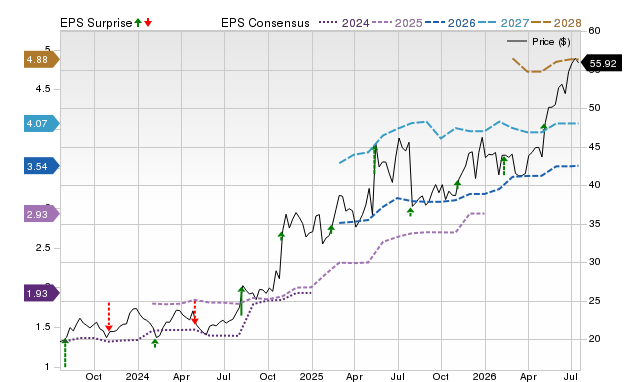Click the red surprise arrow near April 2024
Image resolution: width=640 pixels, height=382 pixels.
195,312
